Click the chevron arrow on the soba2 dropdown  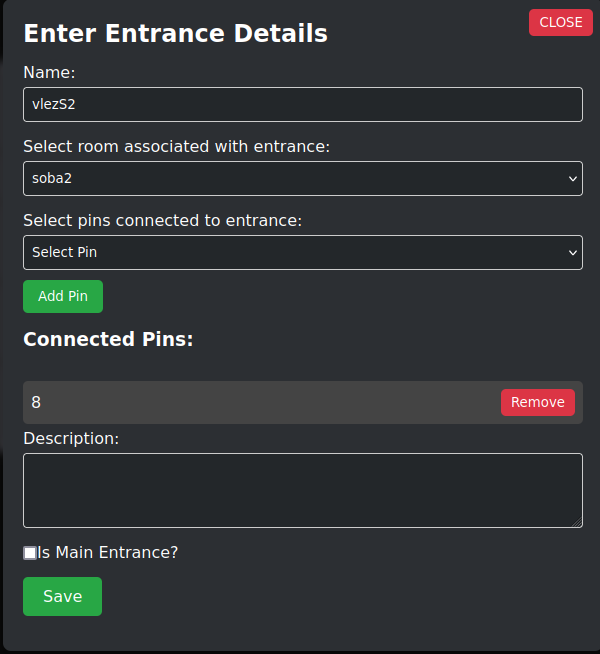(x=573, y=178)
